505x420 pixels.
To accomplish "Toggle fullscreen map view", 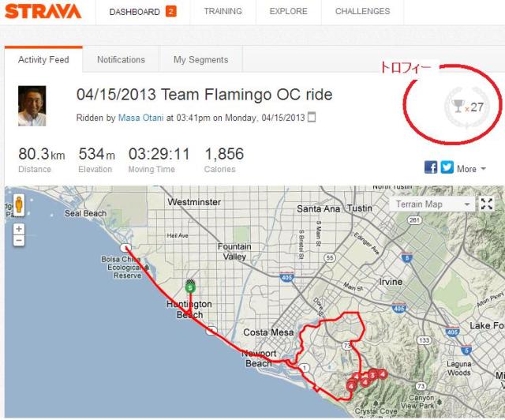I will point(487,204).
